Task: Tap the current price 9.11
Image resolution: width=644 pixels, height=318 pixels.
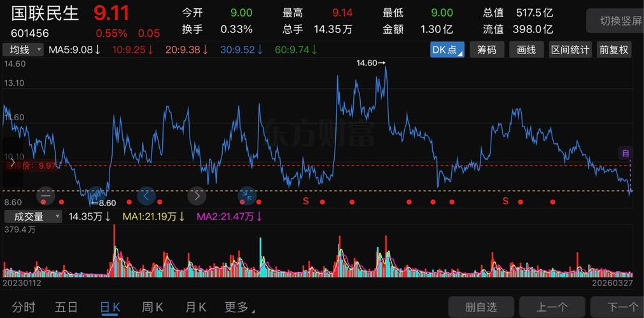Action: point(111,13)
